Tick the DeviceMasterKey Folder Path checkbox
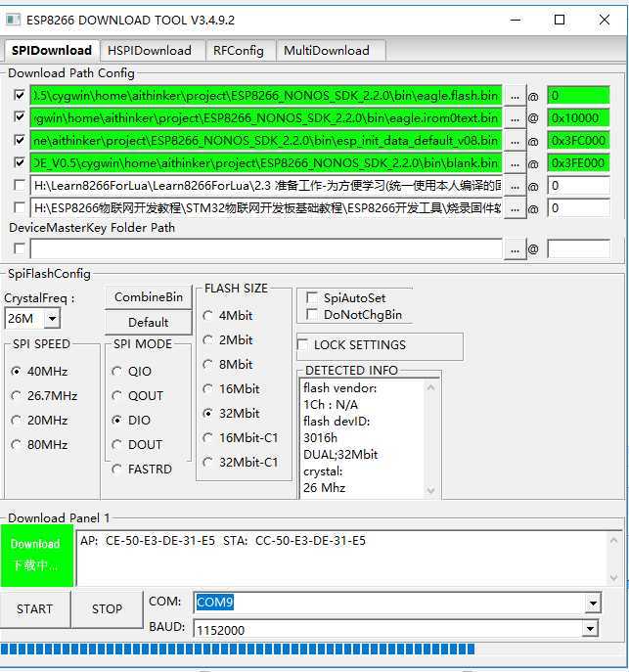The image size is (629, 672). click(x=20, y=248)
